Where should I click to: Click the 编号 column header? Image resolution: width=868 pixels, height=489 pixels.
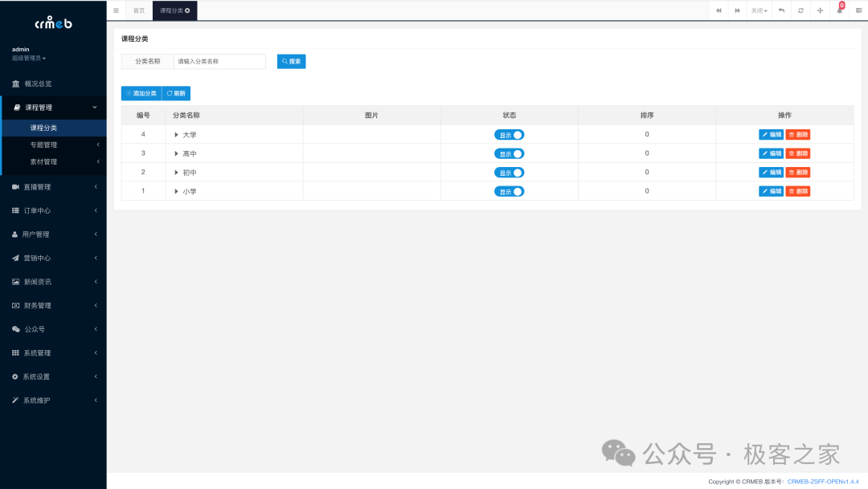point(143,115)
